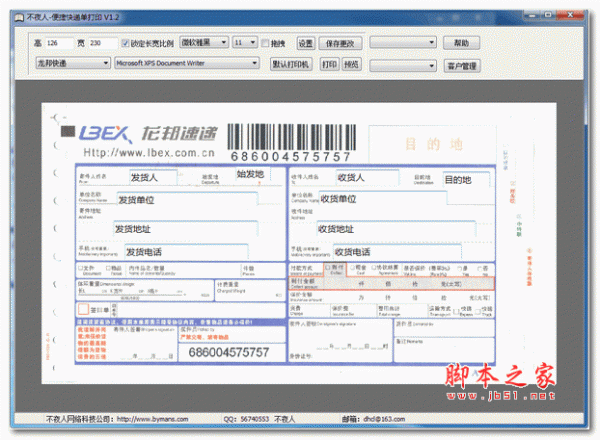
Task: Select the 收货人 field on the waybill
Action: 367,178
